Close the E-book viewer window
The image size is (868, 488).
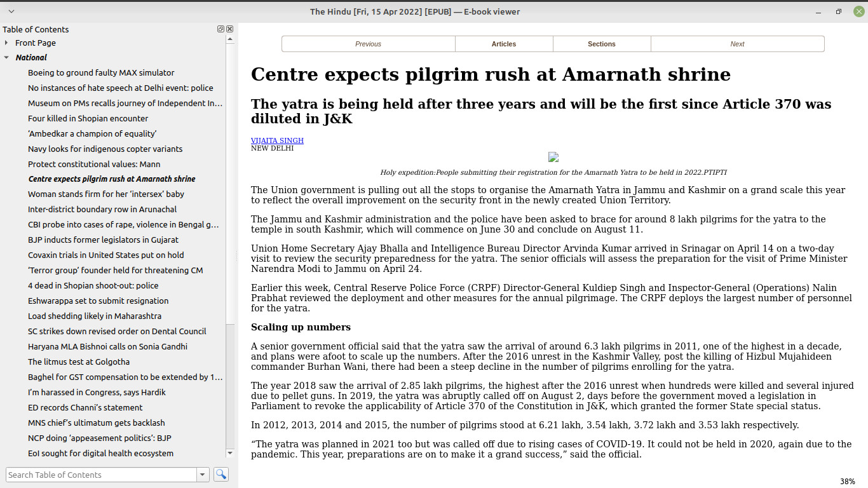[859, 11]
